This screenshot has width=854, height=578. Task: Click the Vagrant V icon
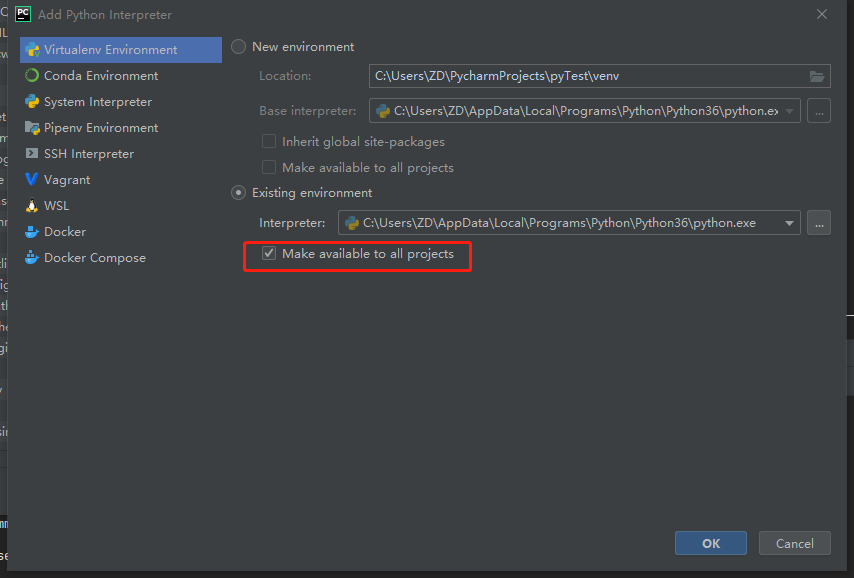pos(32,179)
